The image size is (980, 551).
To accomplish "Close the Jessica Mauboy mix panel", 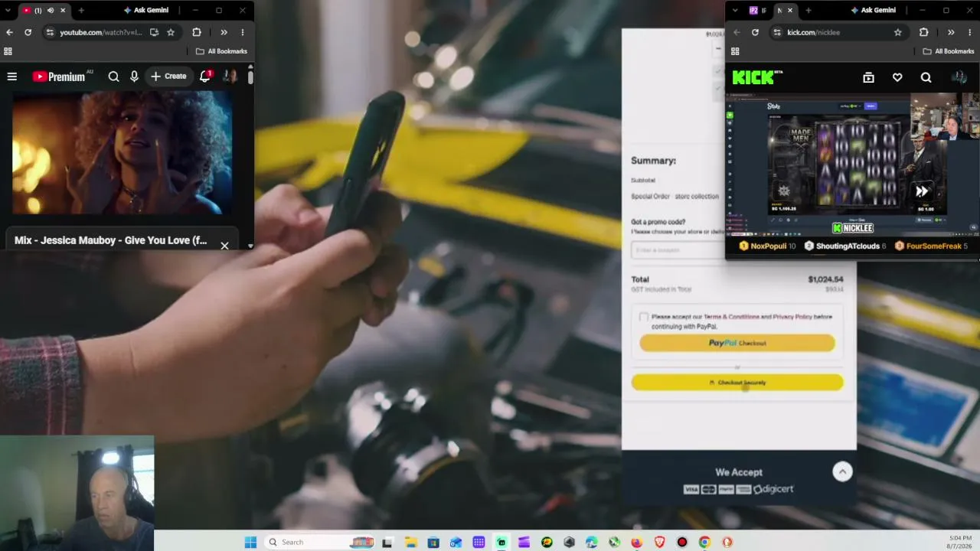I will (224, 246).
